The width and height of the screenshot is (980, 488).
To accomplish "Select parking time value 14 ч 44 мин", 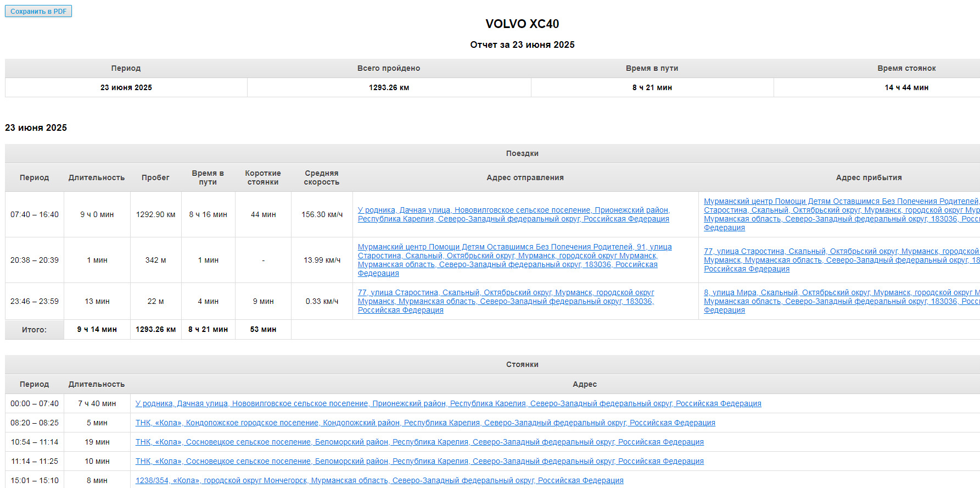I will [906, 87].
